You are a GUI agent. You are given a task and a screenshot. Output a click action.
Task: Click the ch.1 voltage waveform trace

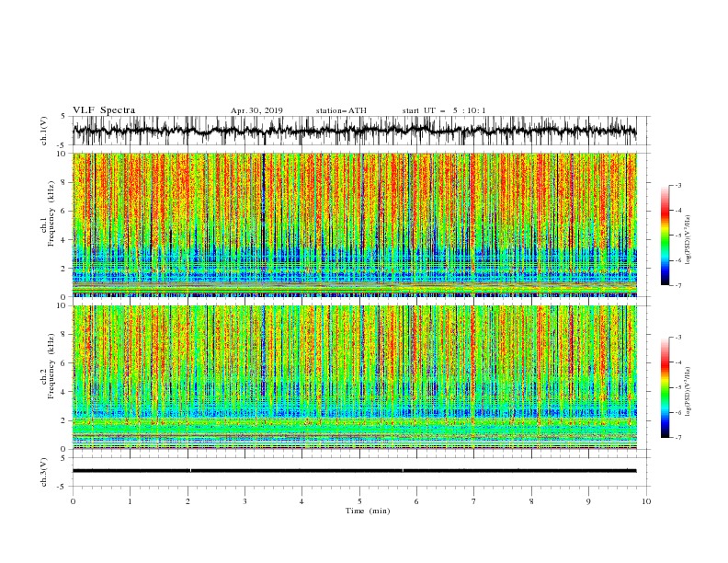pos(354,131)
